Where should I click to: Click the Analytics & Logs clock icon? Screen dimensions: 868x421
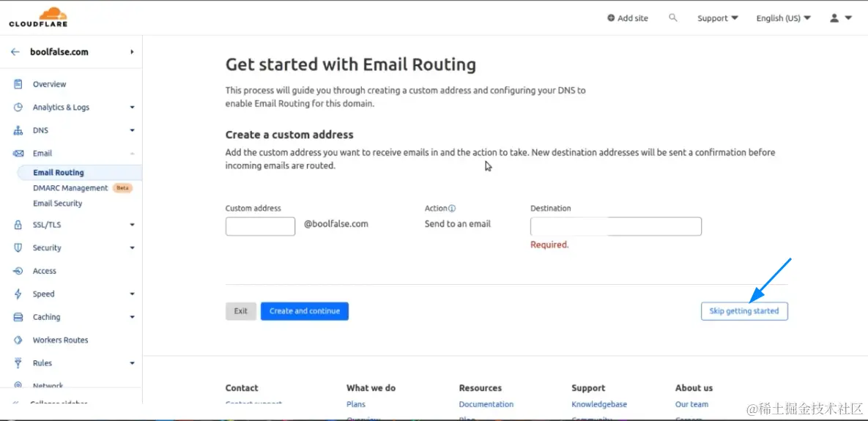pos(18,108)
